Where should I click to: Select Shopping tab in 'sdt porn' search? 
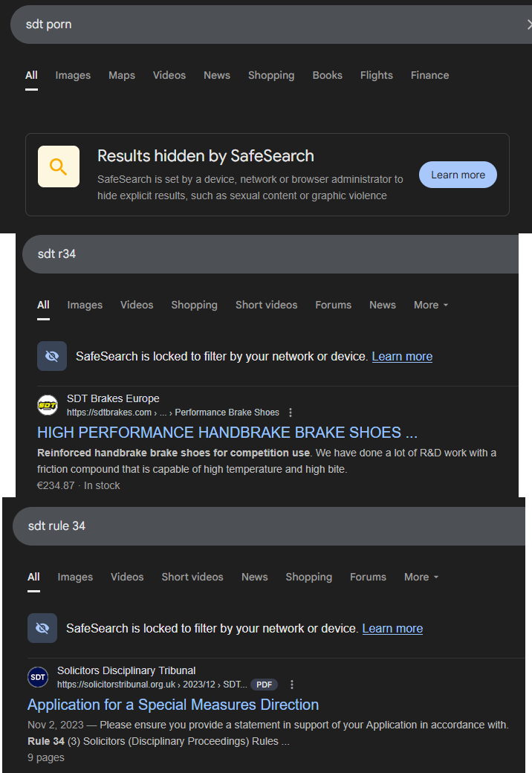tap(271, 75)
